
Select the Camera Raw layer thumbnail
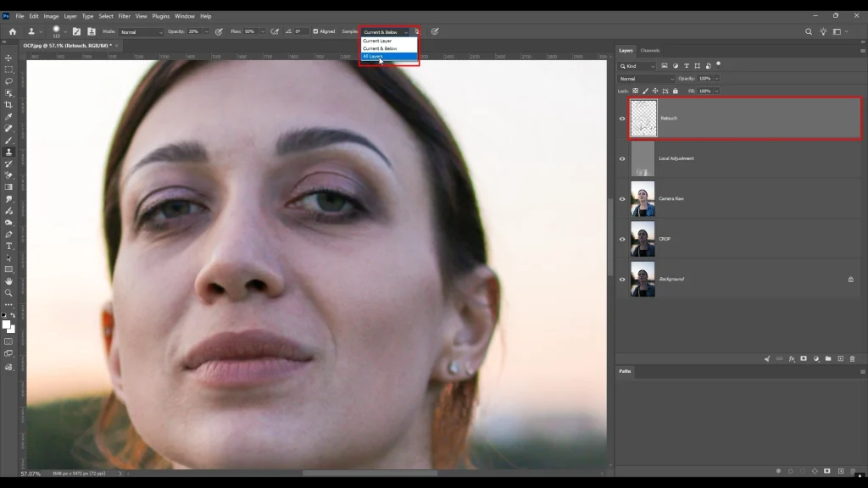[x=643, y=198]
